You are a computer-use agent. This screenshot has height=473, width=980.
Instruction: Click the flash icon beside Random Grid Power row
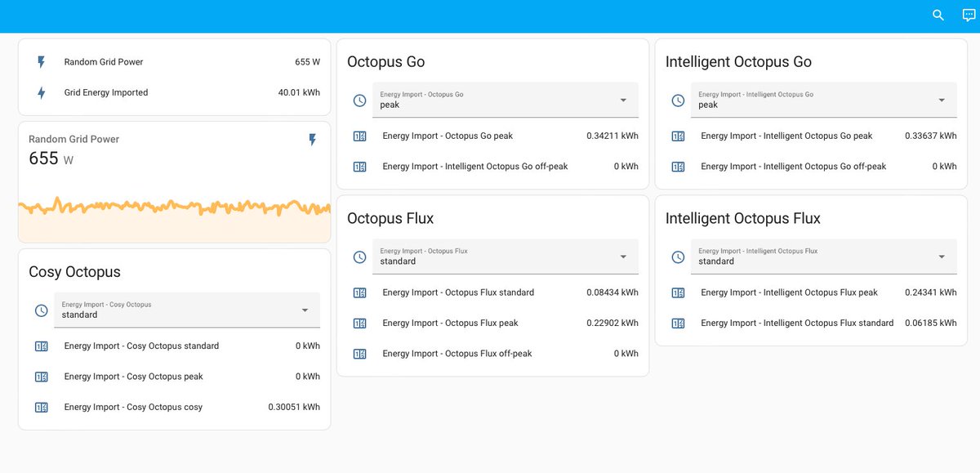42,62
